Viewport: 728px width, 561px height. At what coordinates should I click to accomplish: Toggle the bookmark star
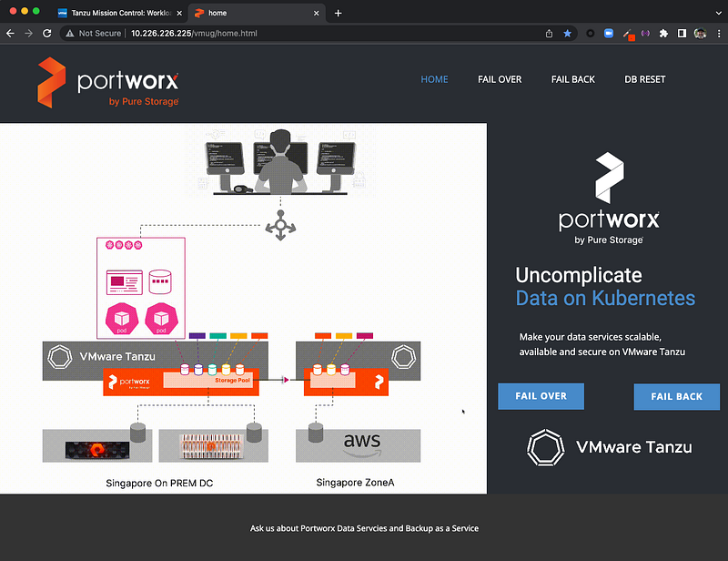coord(567,34)
